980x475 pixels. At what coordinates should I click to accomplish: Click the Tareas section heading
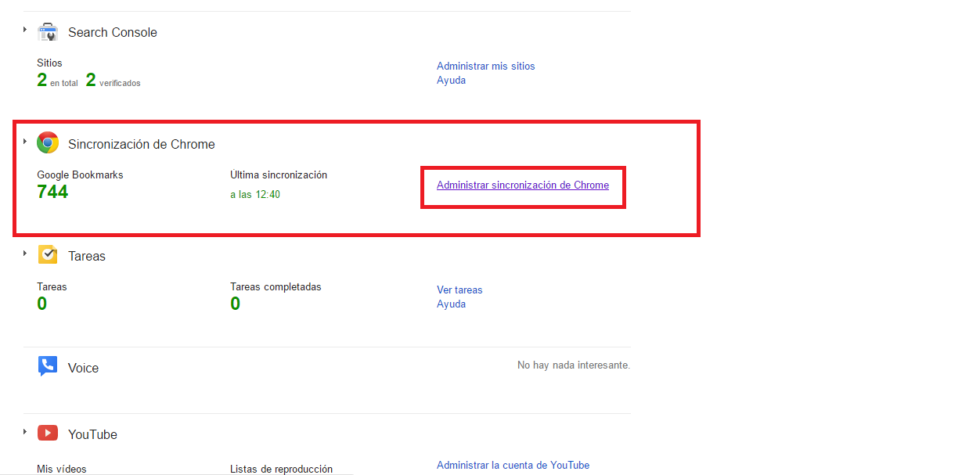click(x=87, y=256)
